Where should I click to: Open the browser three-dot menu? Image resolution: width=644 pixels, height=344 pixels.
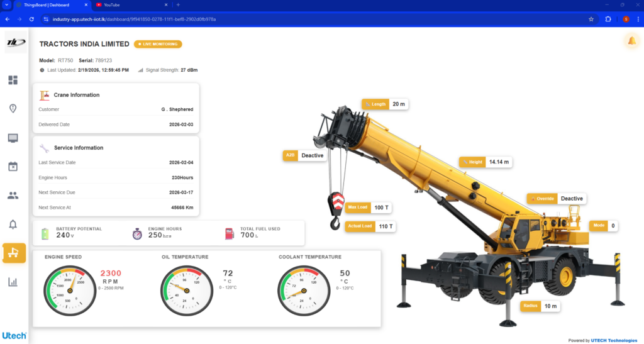(638, 19)
